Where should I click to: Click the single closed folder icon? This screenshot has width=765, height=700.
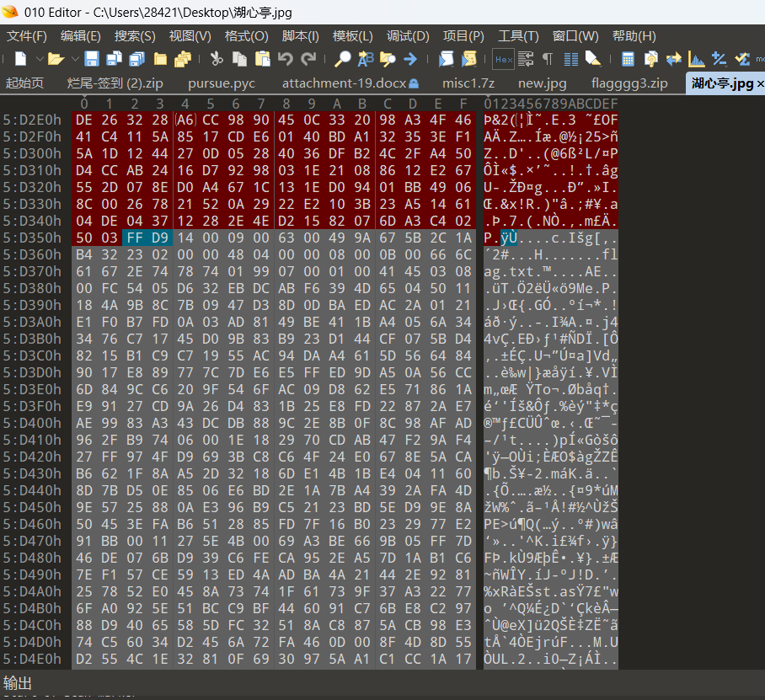[x=160, y=59]
